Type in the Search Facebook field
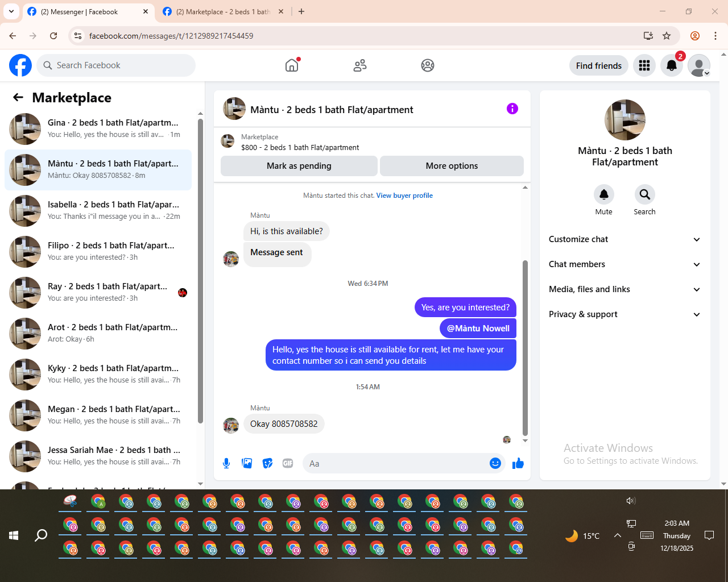This screenshot has width=728, height=582. (116, 65)
